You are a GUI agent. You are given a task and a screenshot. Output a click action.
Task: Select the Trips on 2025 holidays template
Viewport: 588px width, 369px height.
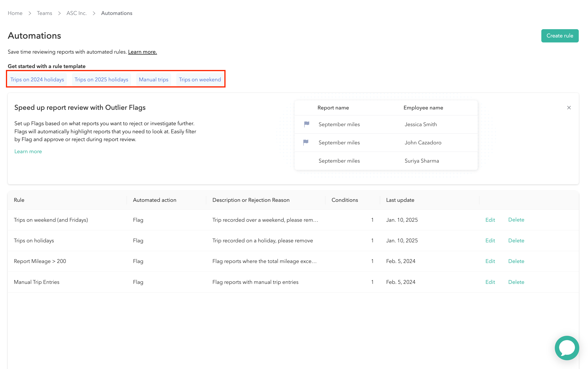coord(101,79)
